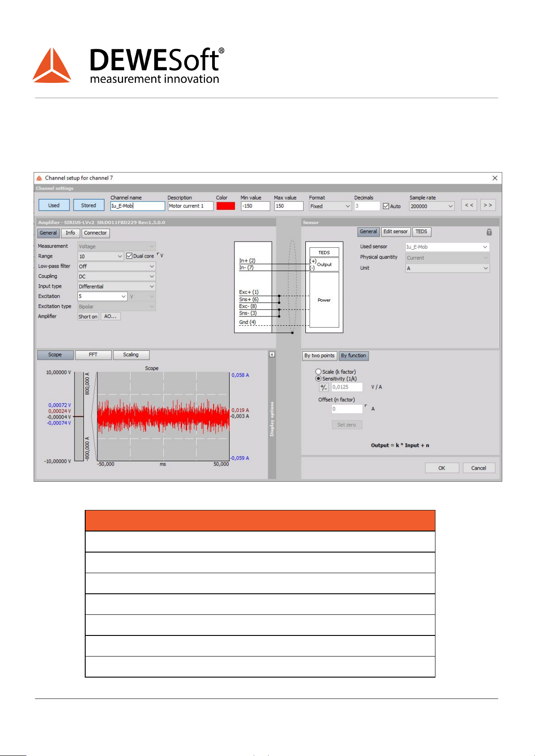Image resolution: width=535 pixels, height=756 pixels.
Task: Switch to Connector tab
Action: click(96, 233)
